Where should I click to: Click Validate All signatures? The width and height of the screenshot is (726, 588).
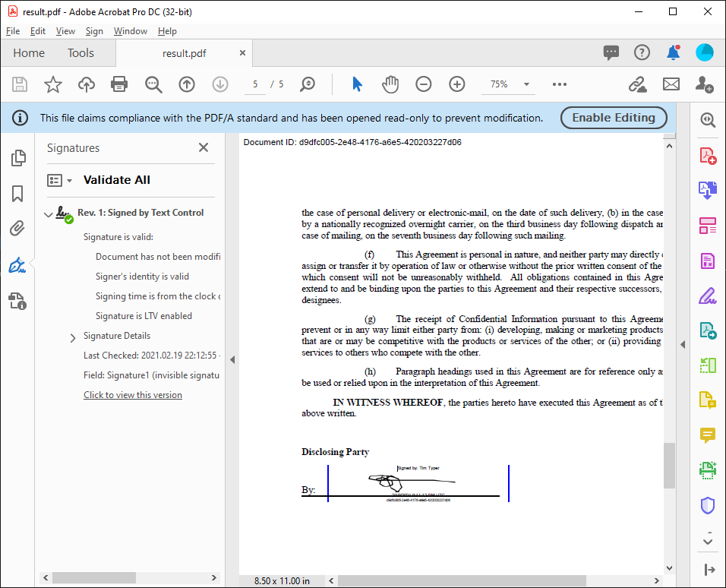(117, 180)
